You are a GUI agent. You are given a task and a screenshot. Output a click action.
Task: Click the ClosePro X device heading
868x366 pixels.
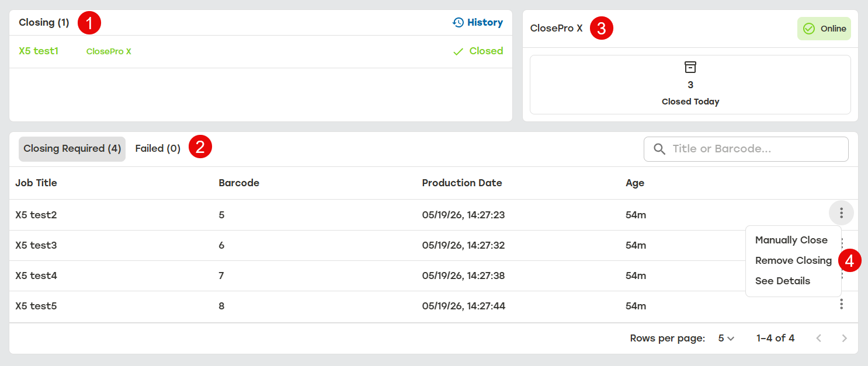pos(556,28)
